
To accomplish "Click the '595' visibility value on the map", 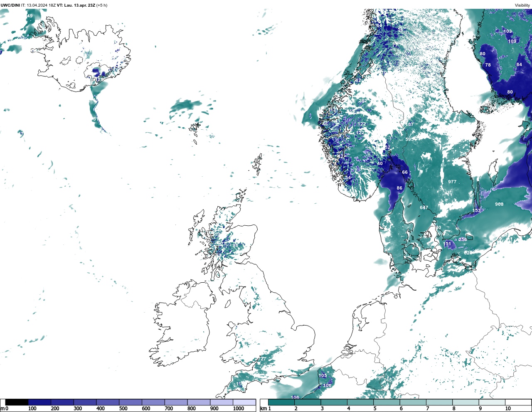I will coord(409,139).
